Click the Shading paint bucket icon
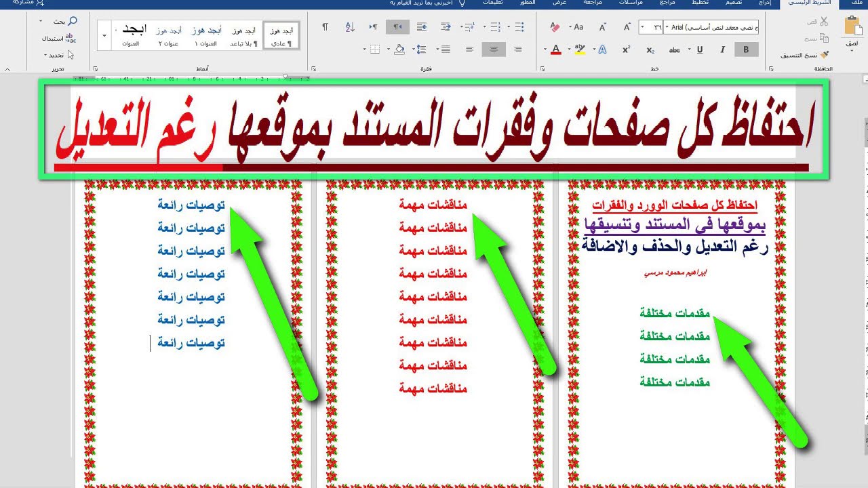 coord(399,49)
